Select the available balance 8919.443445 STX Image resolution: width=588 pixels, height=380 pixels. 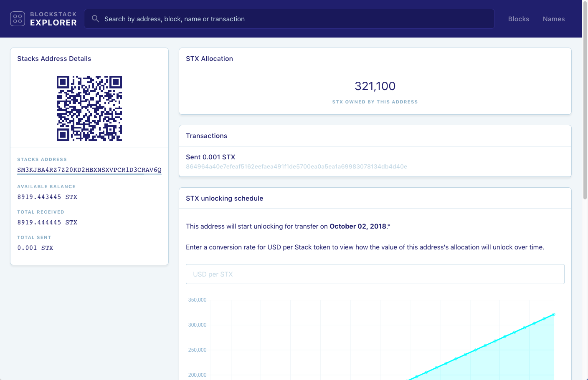pos(47,197)
